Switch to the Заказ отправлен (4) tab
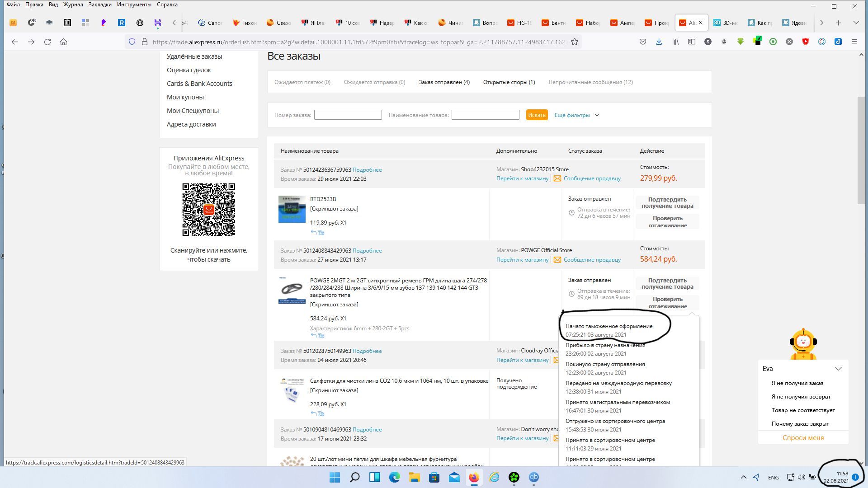This screenshot has height=488, width=868. point(444,82)
